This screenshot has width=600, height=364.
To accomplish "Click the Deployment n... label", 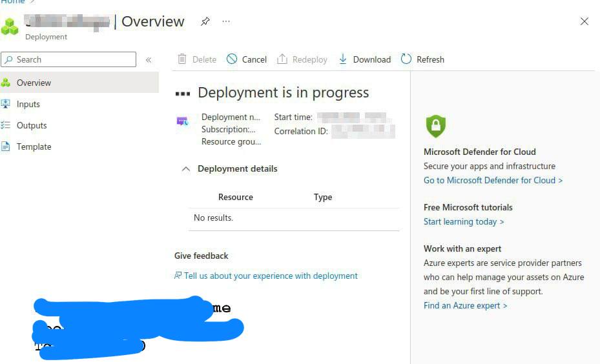I will coord(231,117).
